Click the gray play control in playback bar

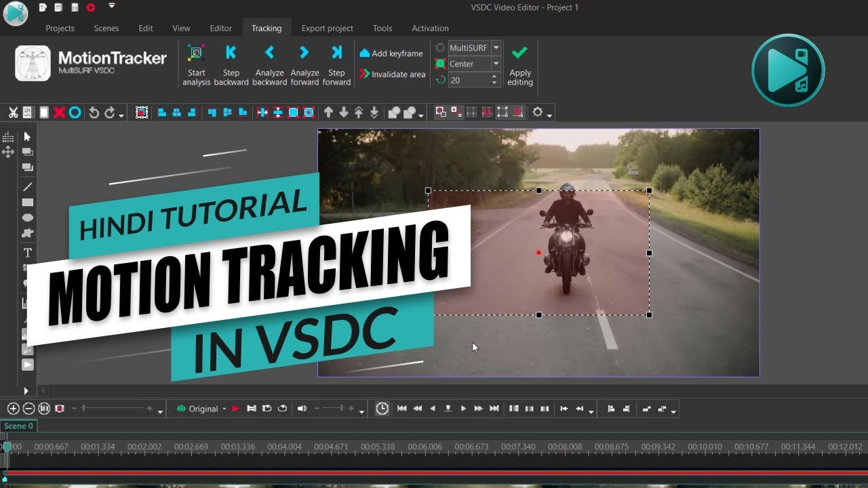463,409
